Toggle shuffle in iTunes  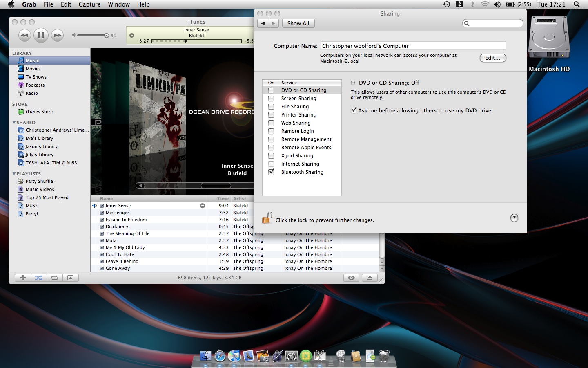pos(38,278)
